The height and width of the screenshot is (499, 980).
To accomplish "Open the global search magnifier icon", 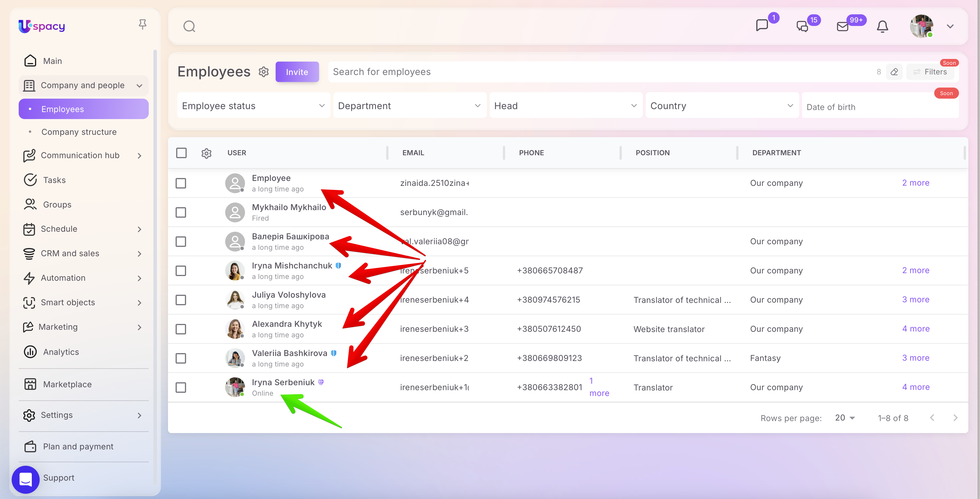I will coord(189,27).
